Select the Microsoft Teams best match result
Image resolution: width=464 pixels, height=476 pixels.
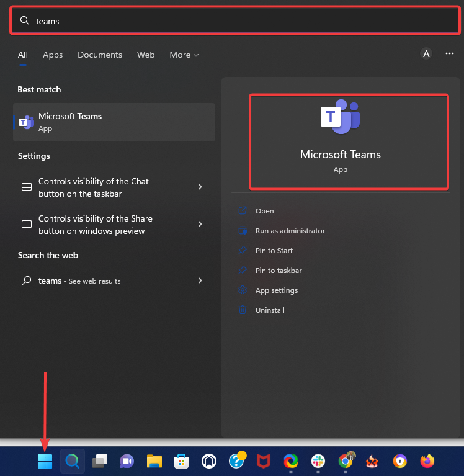[114, 122]
